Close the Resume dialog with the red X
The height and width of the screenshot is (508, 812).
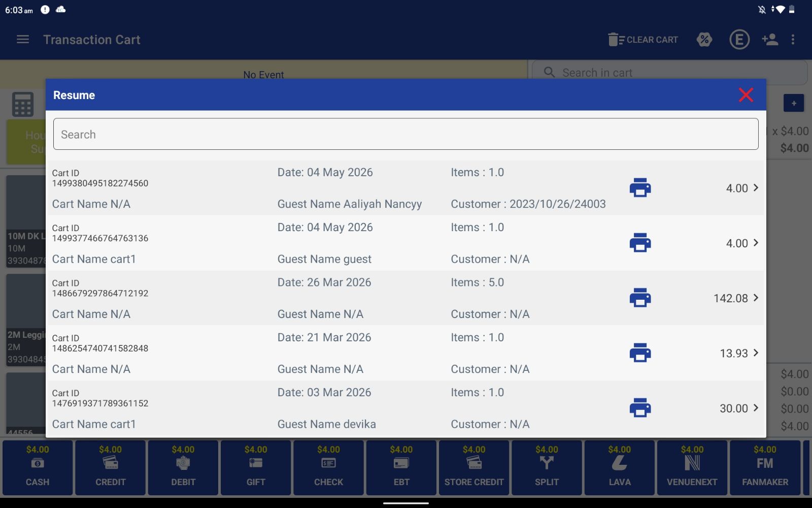click(x=746, y=95)
